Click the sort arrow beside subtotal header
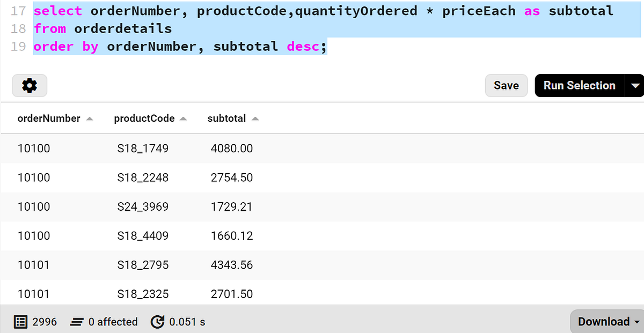 pos(255,118)
